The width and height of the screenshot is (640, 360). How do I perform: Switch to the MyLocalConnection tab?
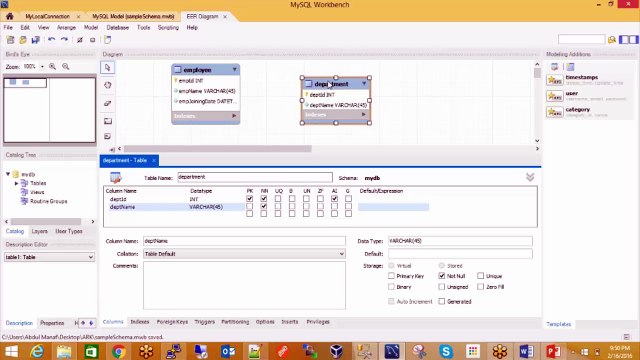point(47,16)
